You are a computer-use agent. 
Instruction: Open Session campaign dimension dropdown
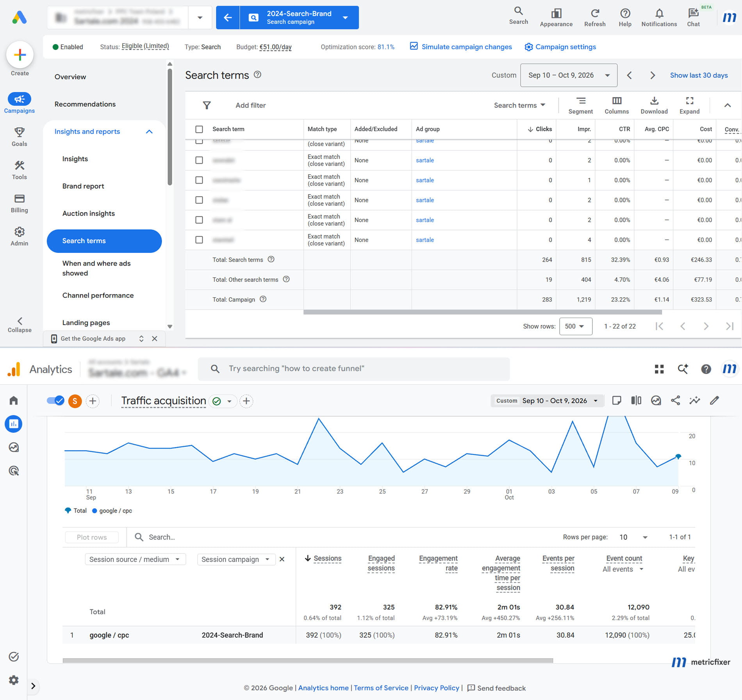pos(236,559)
